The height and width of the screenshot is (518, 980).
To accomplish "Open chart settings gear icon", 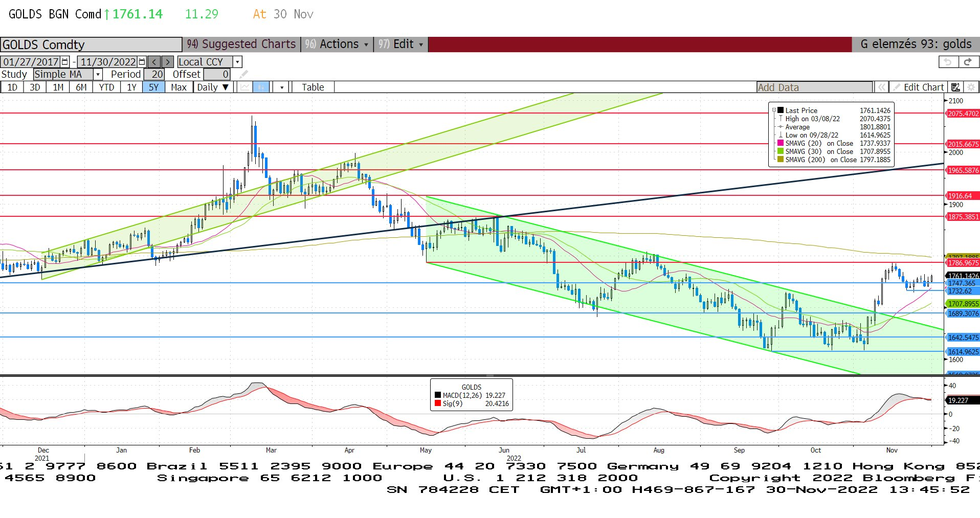I will click(x=971, y=87).
